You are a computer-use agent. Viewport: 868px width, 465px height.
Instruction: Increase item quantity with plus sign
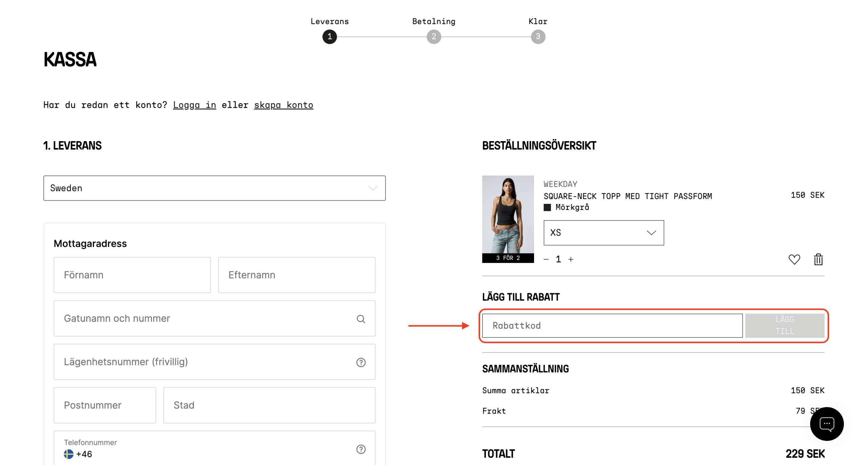pos(571,259)
